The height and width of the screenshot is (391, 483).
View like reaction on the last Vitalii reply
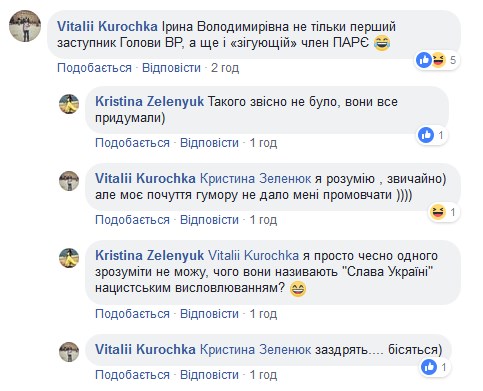[429, 367]
